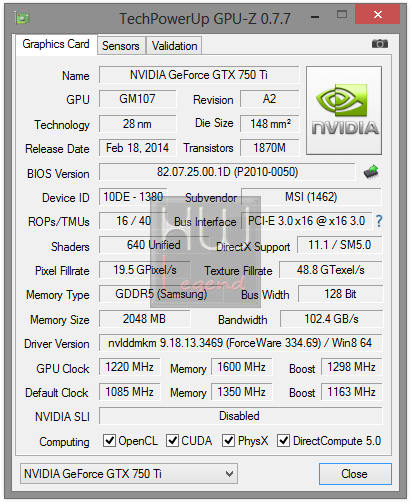Click the GPU Clock Boost field 1298 MHz
The image size is (412, 504).
point(351,367)
